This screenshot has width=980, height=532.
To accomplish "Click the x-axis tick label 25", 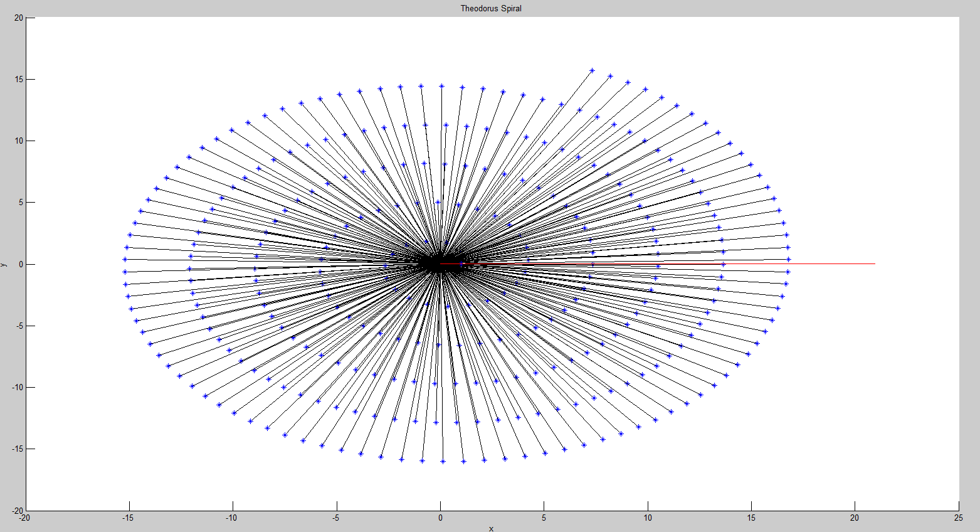I will (958, 518).
